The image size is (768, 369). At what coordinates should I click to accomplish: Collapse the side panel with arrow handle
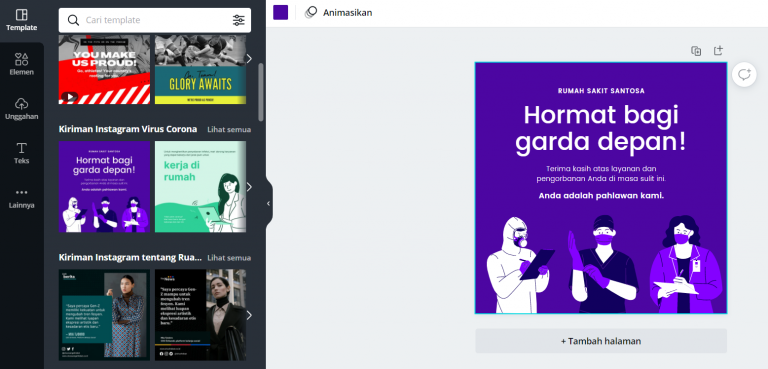click(268, 203)
